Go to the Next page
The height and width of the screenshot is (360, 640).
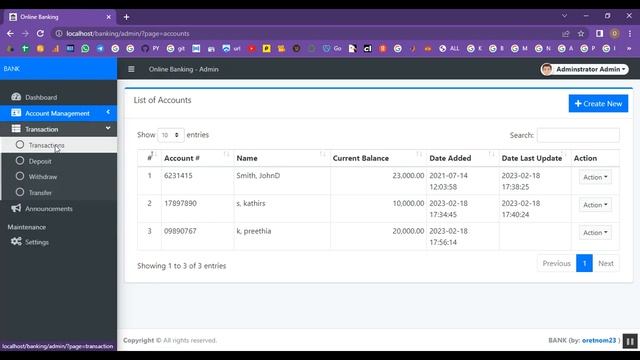pos(606,264)
